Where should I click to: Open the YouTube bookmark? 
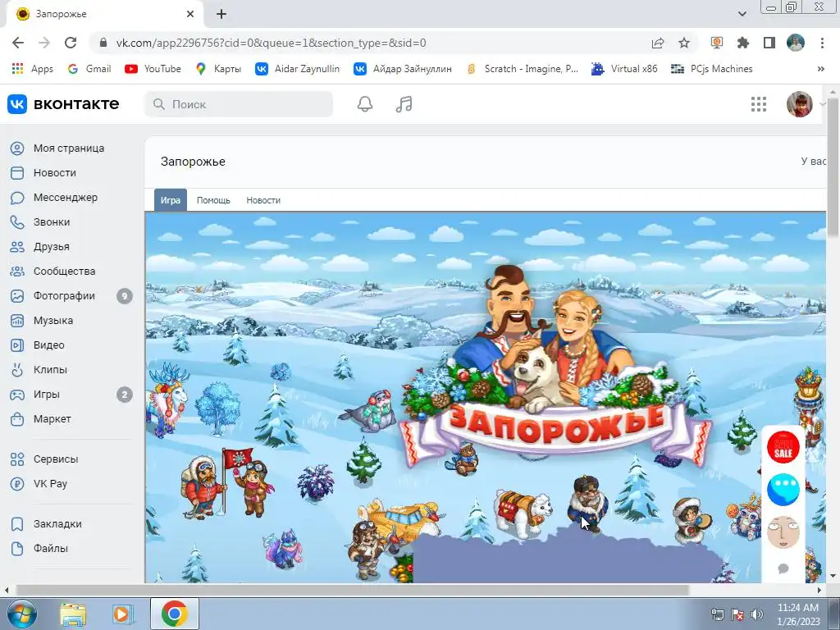pyautogui.click(x=153, y=69)
